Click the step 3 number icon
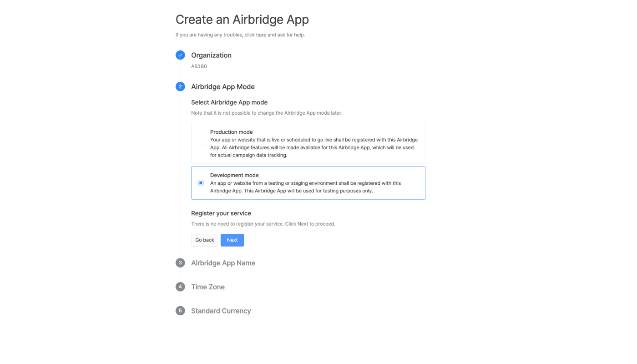637x364 pixels. tap(180, 263)
